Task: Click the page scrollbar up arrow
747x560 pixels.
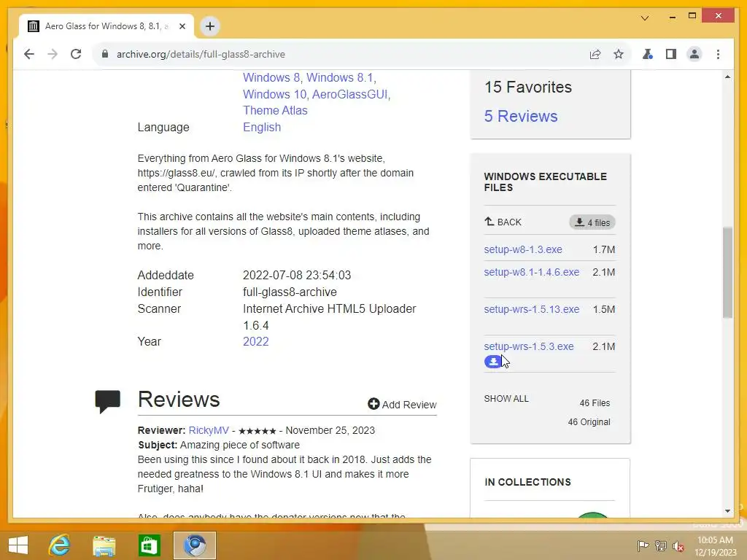Action: pos(727,77)
